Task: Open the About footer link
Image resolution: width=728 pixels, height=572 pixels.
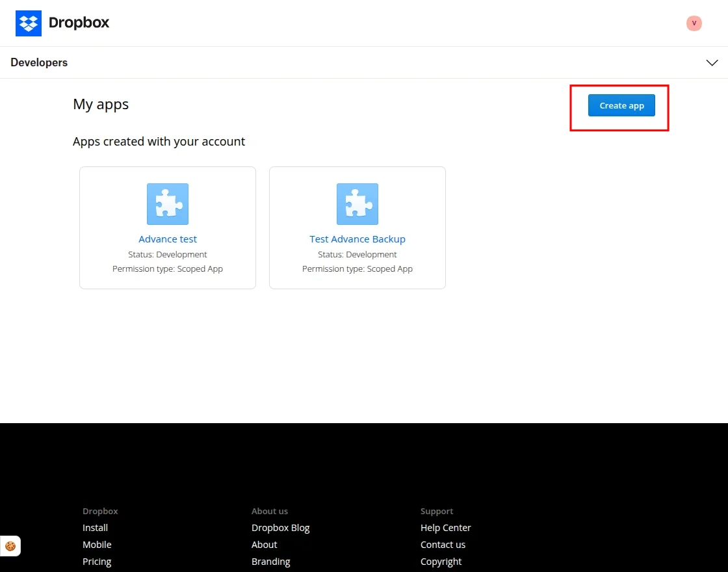Action: click(x=264, y=545)
